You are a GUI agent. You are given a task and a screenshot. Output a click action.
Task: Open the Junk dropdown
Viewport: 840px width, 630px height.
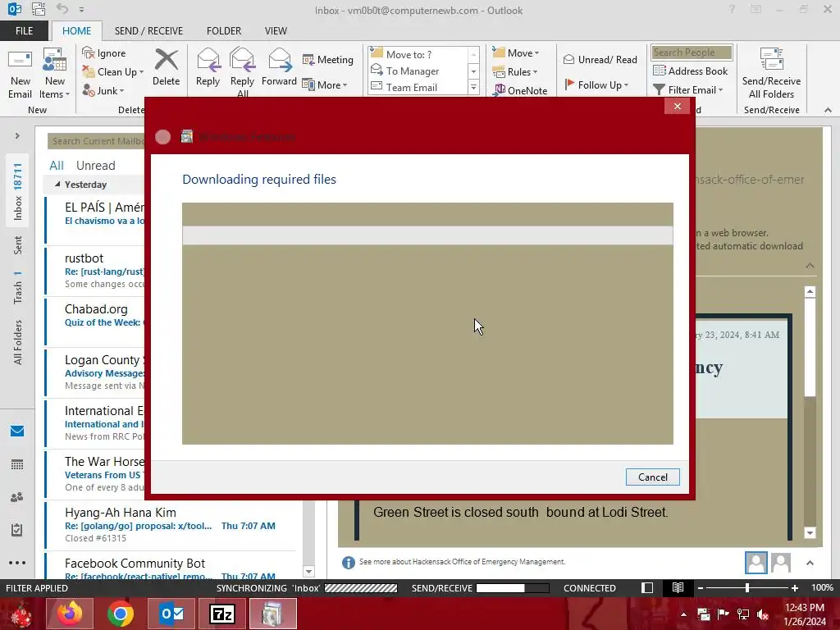(103, 90)
